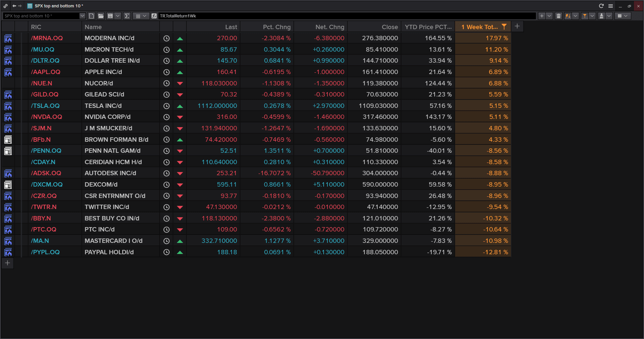Toggle the lightning sort icon
Image resolution: width=644 pixels, height=339 pixels.
point(568,16)
